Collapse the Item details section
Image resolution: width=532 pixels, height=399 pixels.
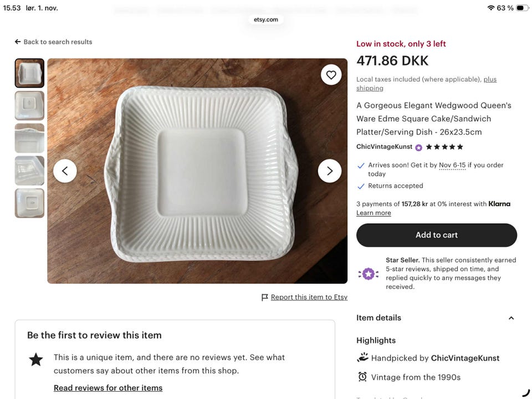[x=511, y=318]
